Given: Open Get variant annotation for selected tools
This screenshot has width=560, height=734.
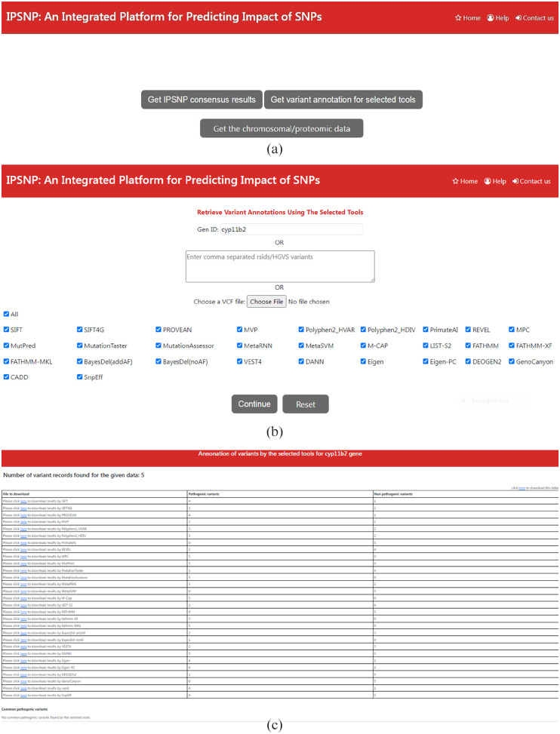Looking at the screenshot, I should click(343, 100).
